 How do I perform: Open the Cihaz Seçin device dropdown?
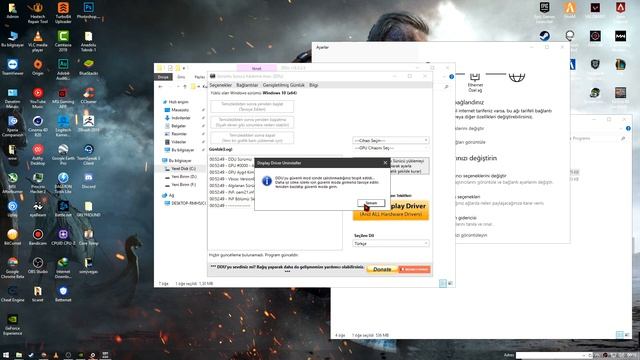(x=391, y=140)
